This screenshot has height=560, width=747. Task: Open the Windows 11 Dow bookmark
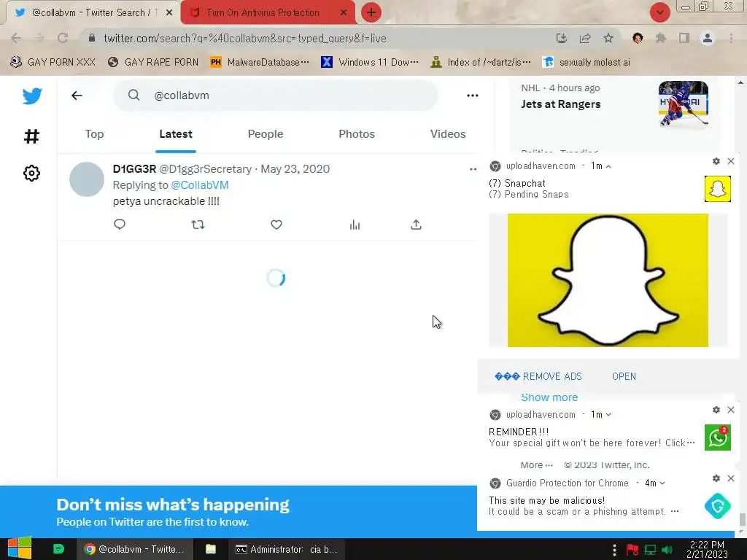[x=370, y=63]
